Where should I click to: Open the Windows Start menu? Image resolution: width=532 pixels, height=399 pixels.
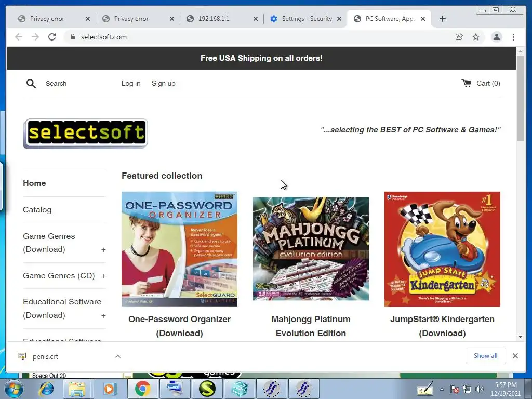(13, 389)
